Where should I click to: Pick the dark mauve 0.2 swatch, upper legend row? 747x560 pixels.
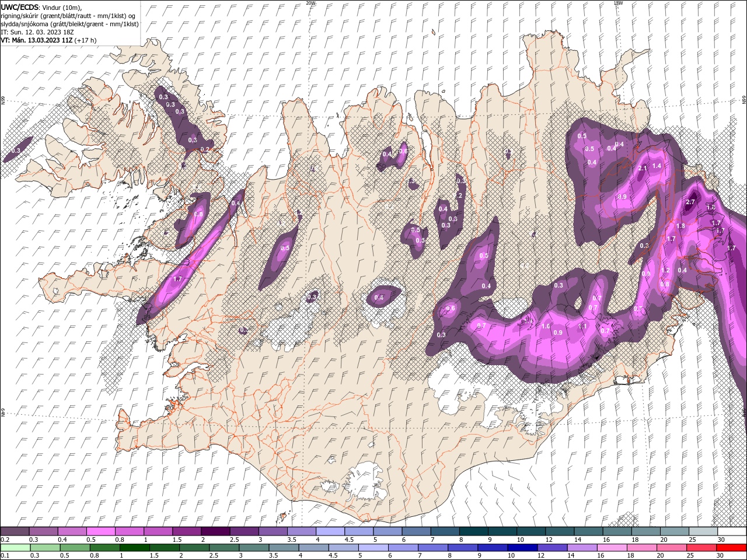(15, 531)
